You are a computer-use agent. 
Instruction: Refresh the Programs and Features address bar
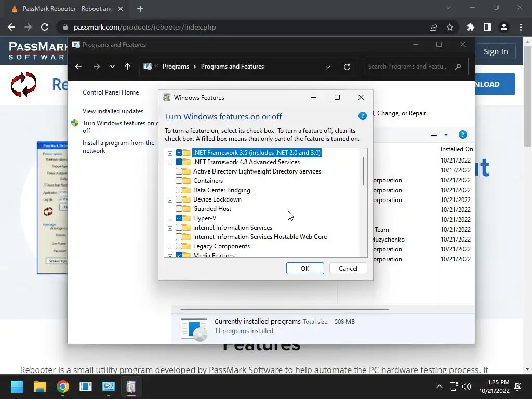pos(347,67)
